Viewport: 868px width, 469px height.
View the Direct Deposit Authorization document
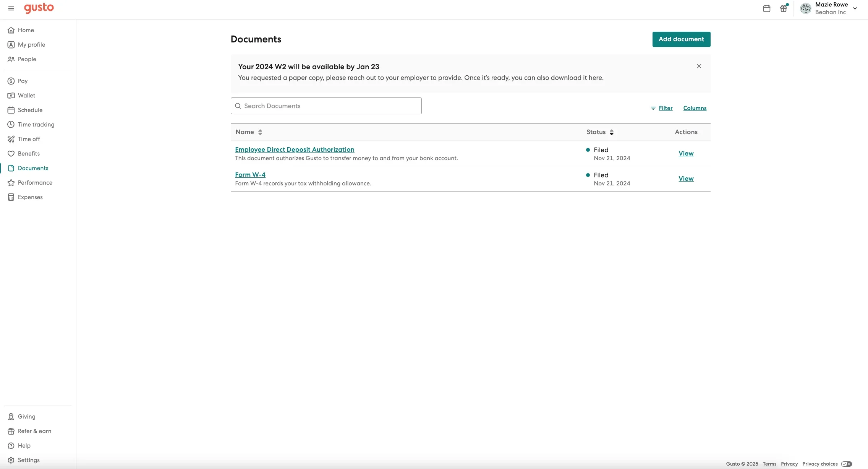686,153
